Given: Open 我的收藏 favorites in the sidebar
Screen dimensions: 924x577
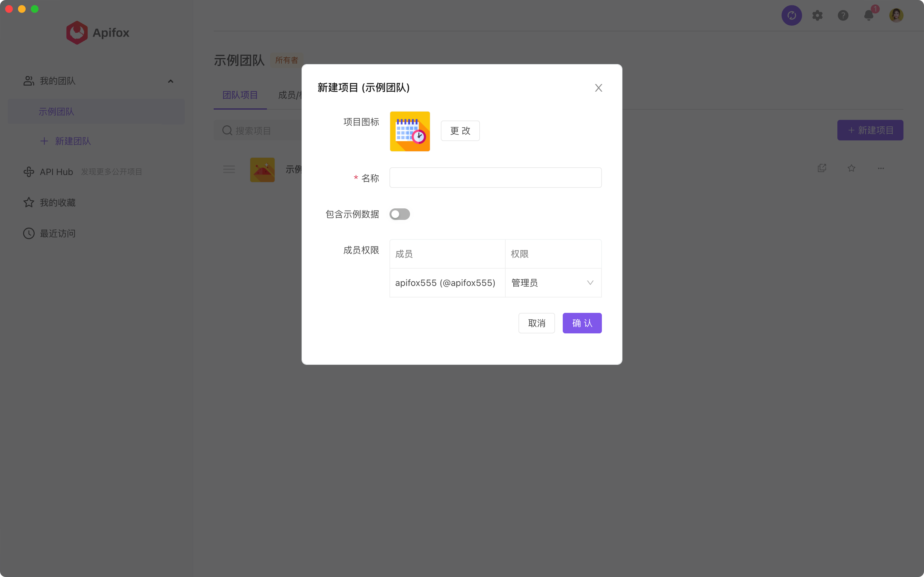Looking at the screenshot, I should (57, 203).
